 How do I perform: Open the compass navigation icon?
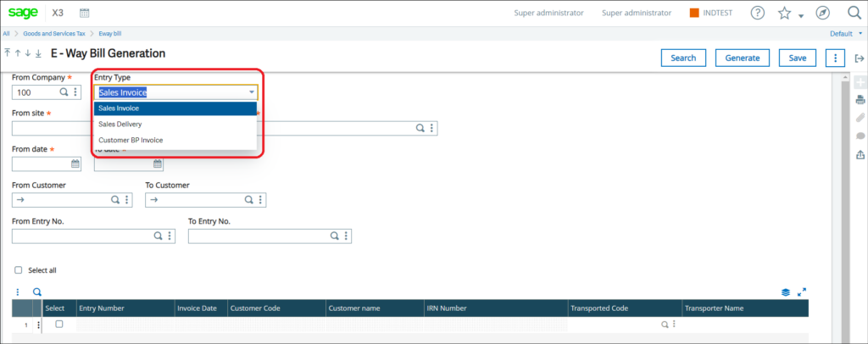point(824,13)
